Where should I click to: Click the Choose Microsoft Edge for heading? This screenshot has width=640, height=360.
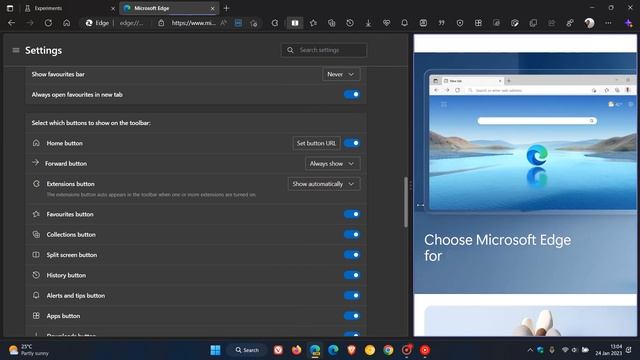[497, 247]
